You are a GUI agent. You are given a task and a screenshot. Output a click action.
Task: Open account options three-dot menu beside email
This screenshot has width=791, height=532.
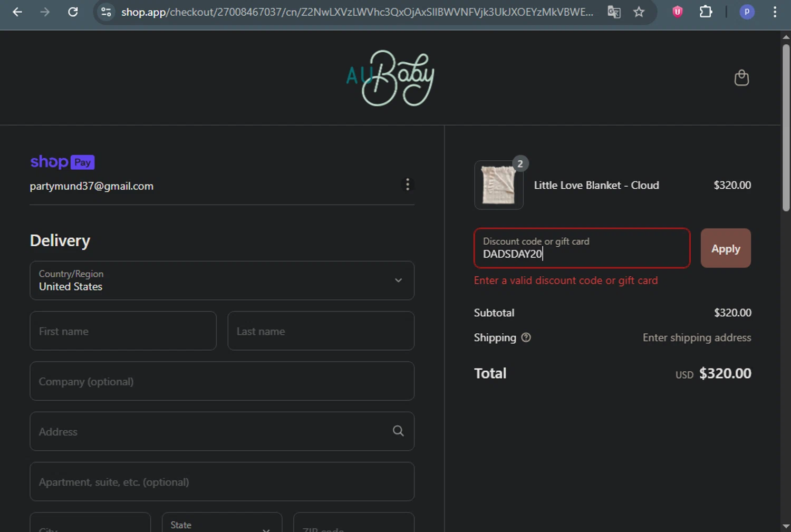407,185
